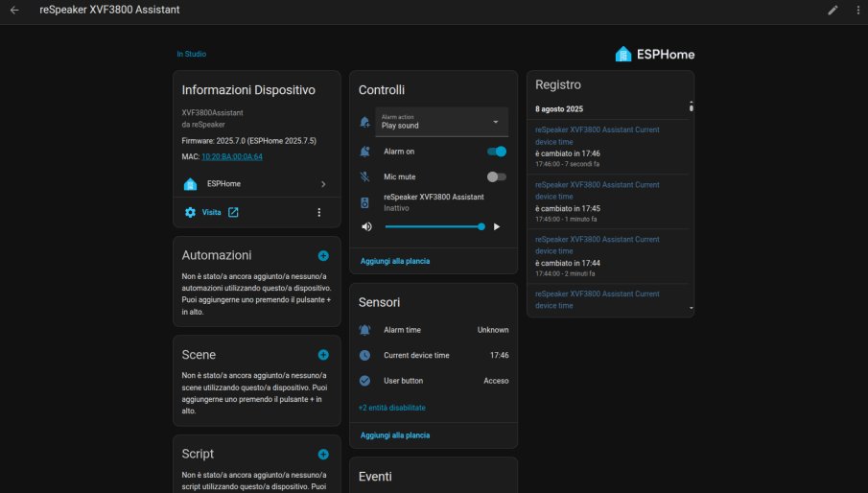Adjust the media player volume slider
Image resolution: width=868 pixels, height=493 pixels.
(x=434, y=227)
